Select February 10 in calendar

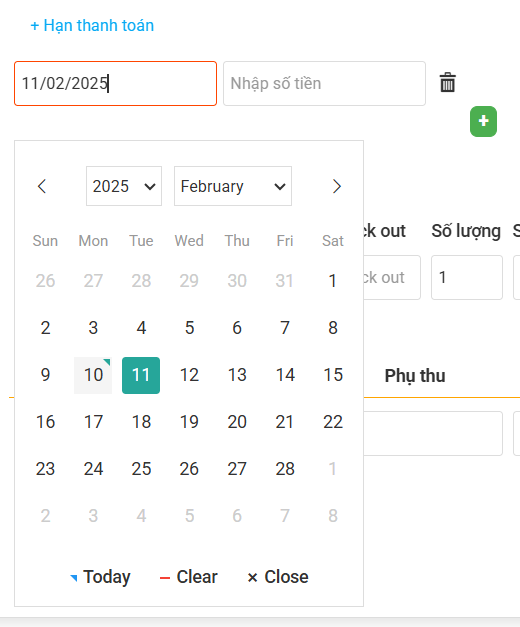pyautogui.click(x=93, y=375)
